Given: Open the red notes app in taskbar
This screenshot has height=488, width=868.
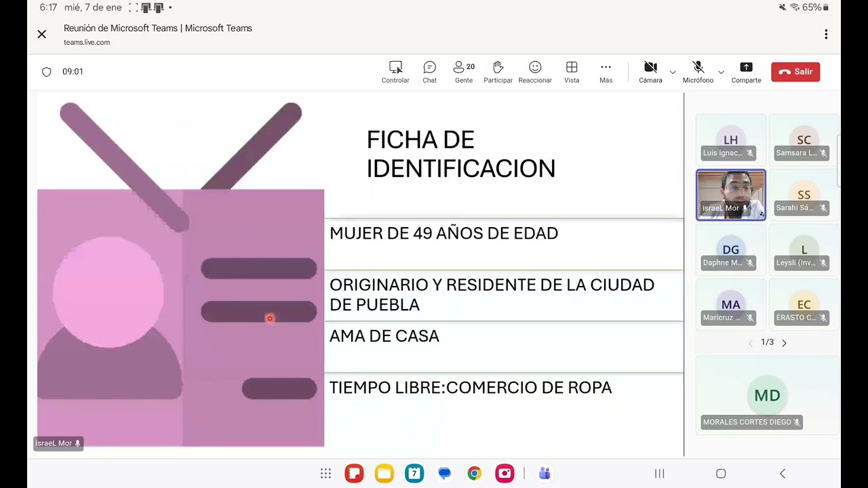Looking at the screenshot, I should click(354, 474).
